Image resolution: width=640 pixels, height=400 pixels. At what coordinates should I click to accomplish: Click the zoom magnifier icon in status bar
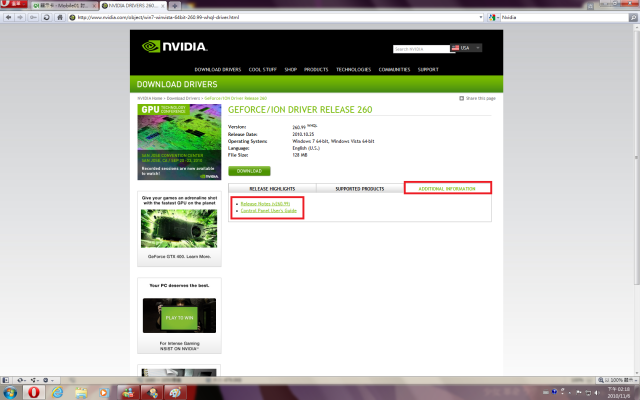(x=600, y=380)
